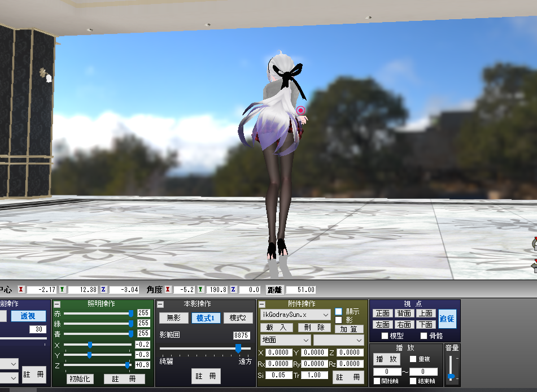
Task: Check the 結束幀 end frame checkbox
Action: coord(413,381)
